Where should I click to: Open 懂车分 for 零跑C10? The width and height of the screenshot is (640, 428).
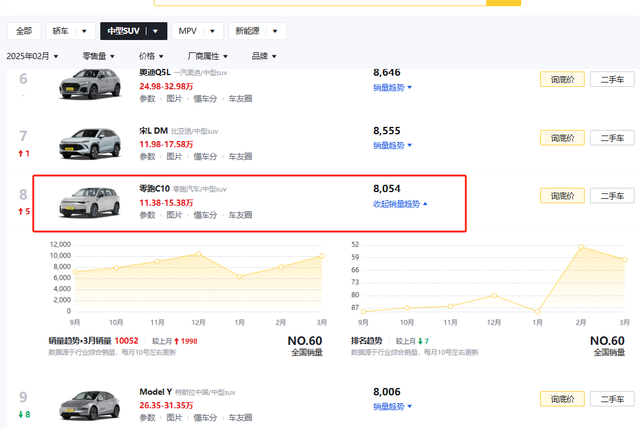pos(205,215)
